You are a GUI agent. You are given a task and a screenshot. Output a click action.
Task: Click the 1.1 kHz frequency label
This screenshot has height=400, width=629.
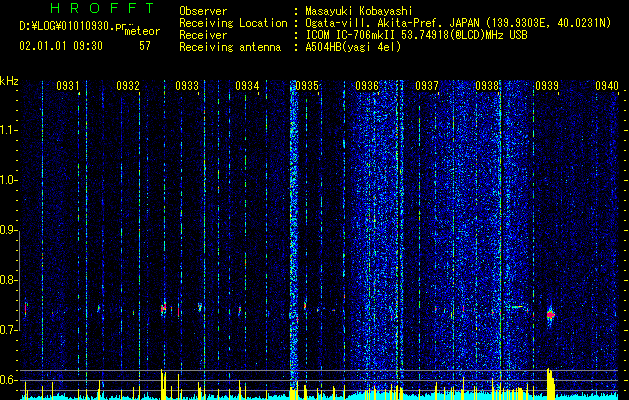[x=8, y=130]
